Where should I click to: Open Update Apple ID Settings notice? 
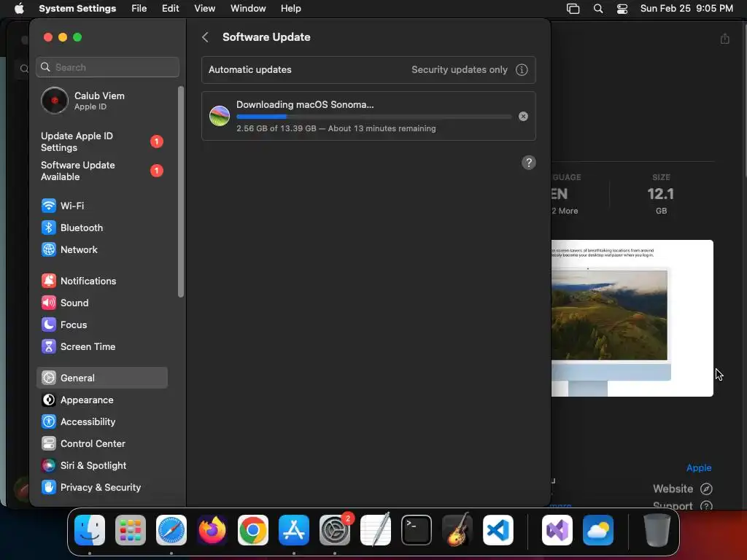coord(101,142)
